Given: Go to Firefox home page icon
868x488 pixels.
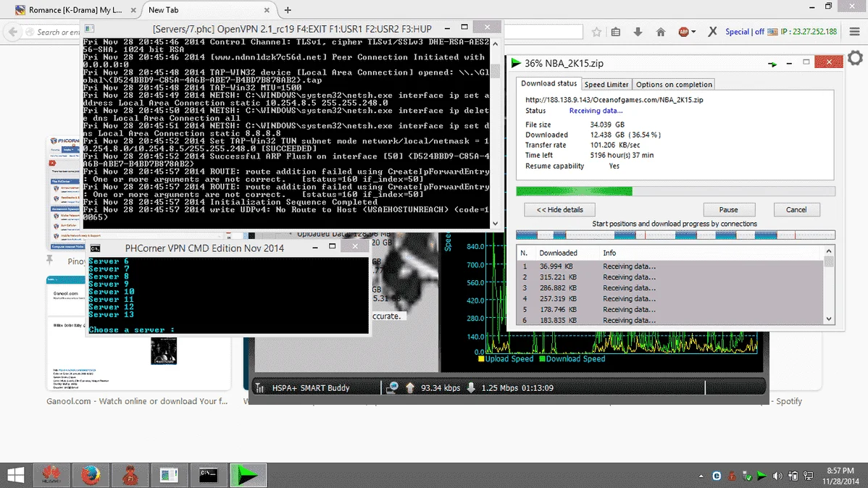Looking at the screenshot, I should click(x=660, y=32).
